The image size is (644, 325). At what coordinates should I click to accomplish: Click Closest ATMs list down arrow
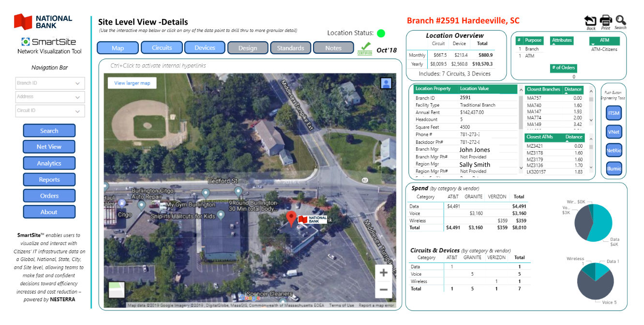pos(591,168)
